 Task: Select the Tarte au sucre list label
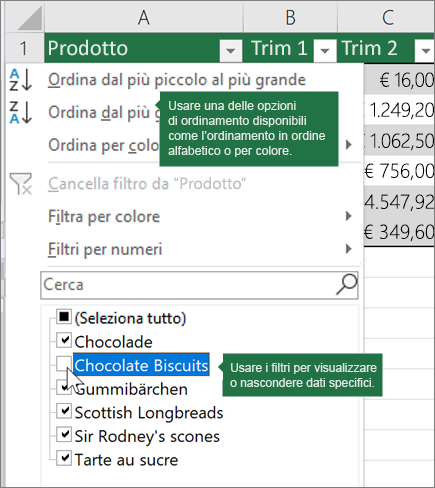pos(126,460)
